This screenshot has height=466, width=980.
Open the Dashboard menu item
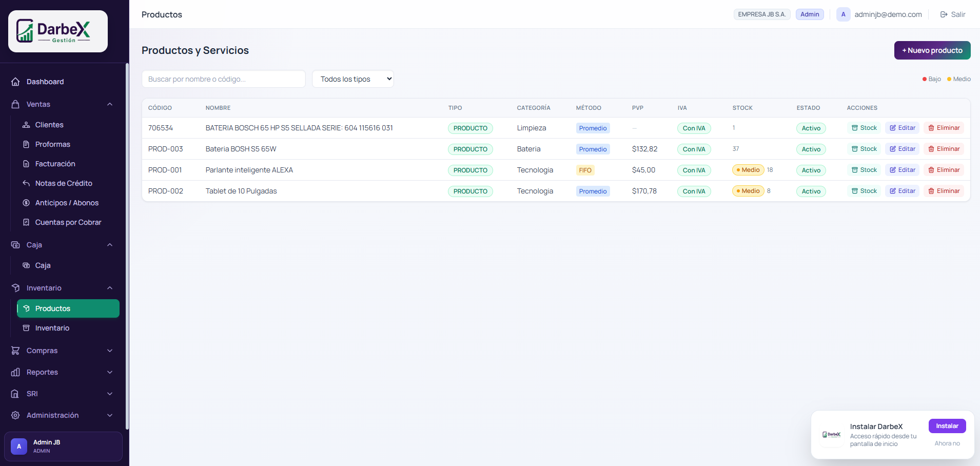(63, 82)
